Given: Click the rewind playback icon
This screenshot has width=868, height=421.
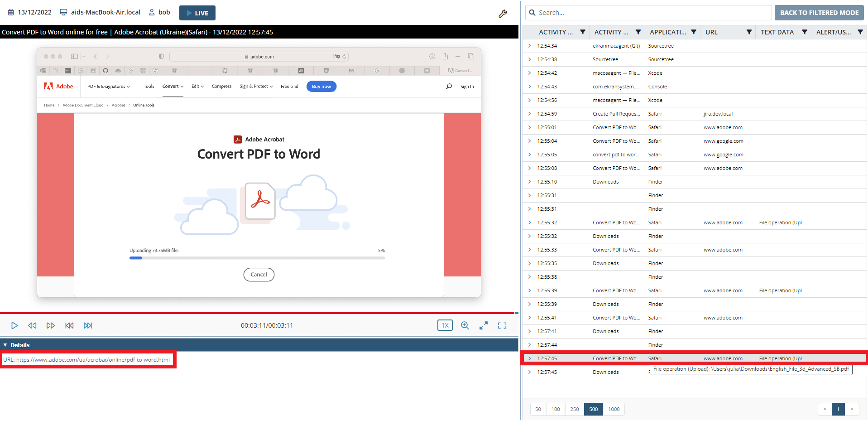Looking at the screenshot, I should point(32,325).
